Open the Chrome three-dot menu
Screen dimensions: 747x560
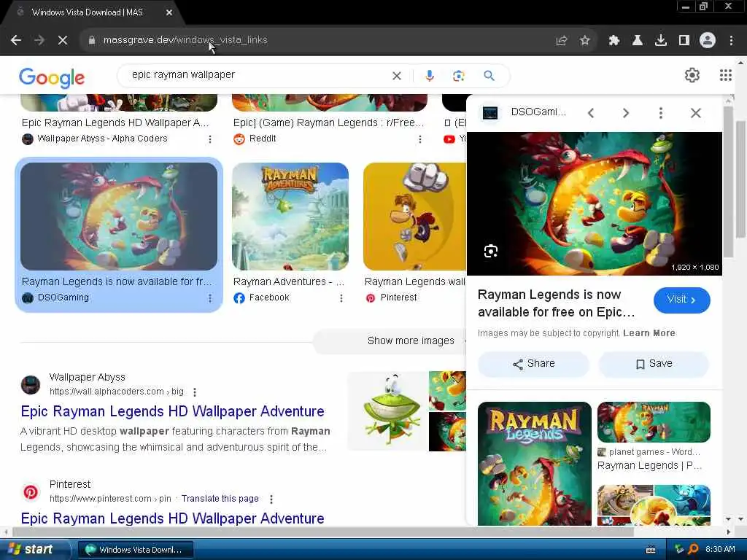(731, 41)
